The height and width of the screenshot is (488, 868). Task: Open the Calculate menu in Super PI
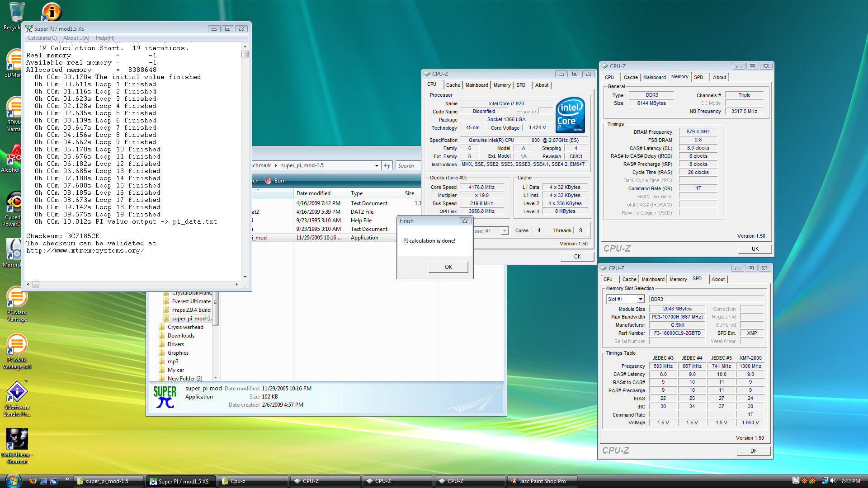tap(42, 38)
